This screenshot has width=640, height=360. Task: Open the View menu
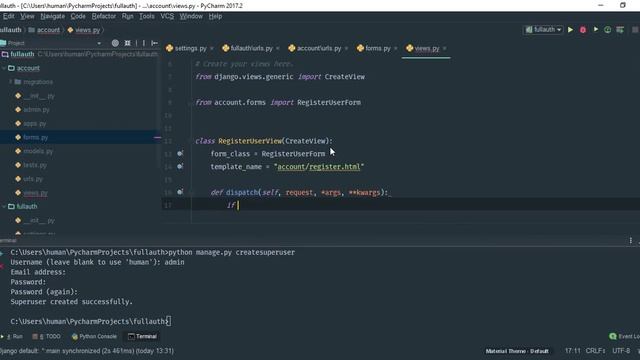pos(27,16)
